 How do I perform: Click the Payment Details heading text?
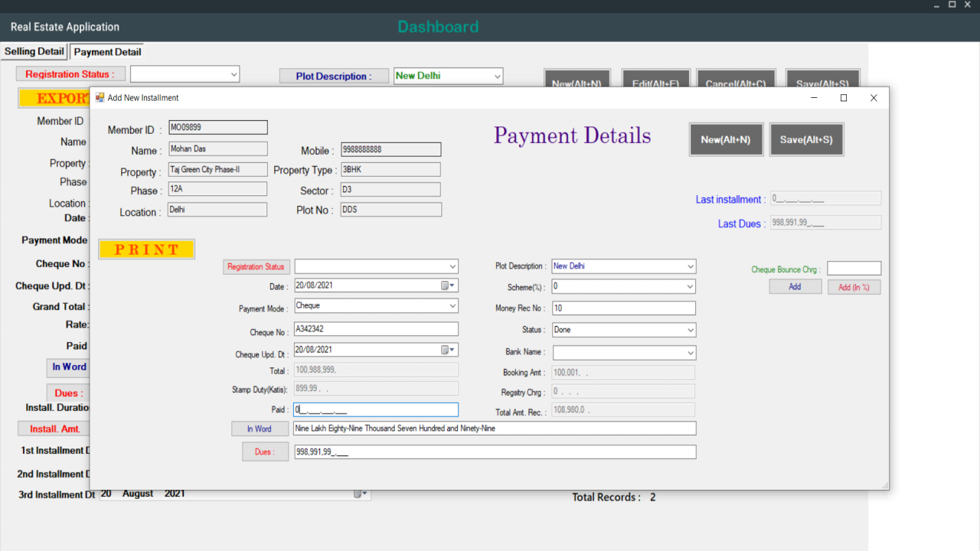(573, 136)
